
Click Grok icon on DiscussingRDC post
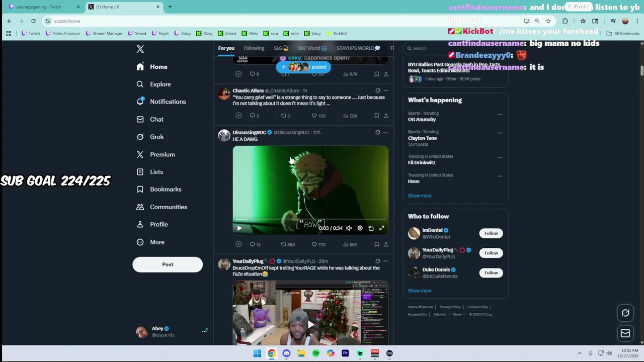tap(377, 132)
